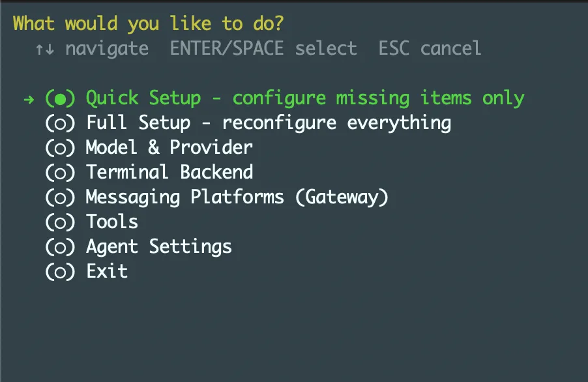Screen dimensions: 588x382
Task: Choose the Model & Provider radio circle
Action: tap(61, 148)
